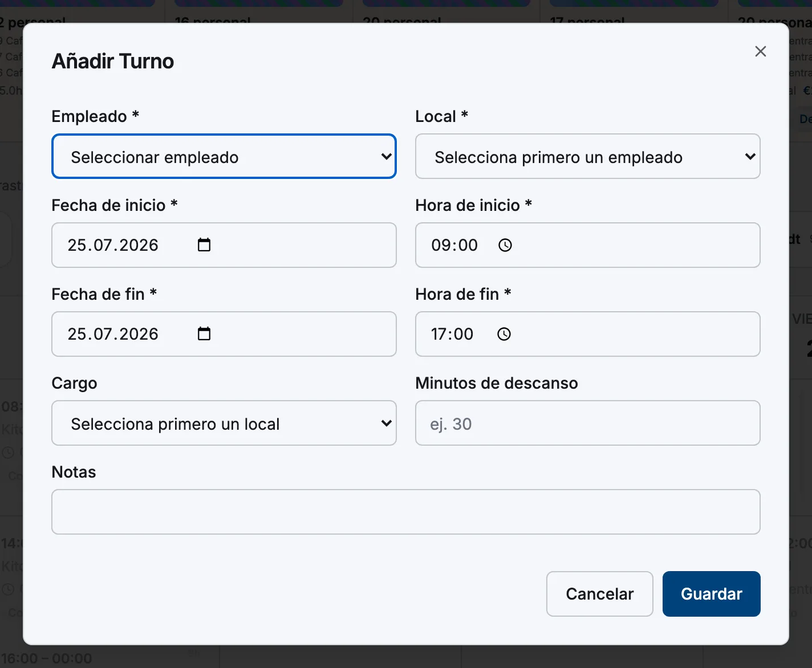Open the Cargo dropdown
The image size is (812, 668).
point(224,423)
